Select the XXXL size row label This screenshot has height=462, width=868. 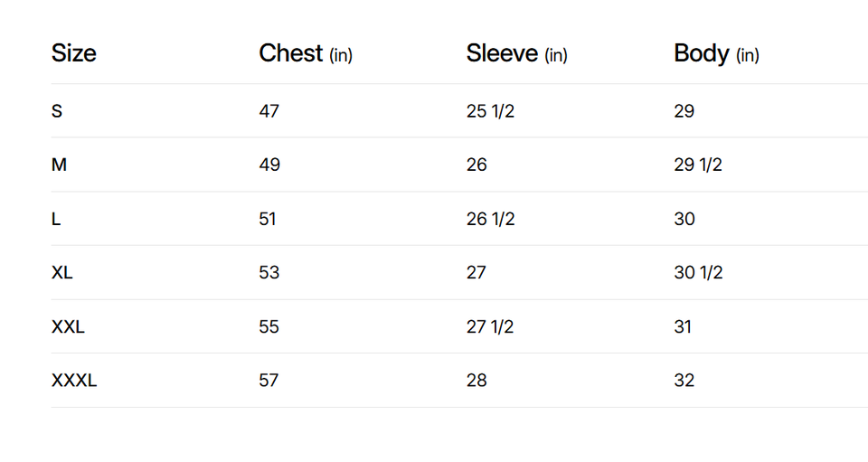click(74, 381)
